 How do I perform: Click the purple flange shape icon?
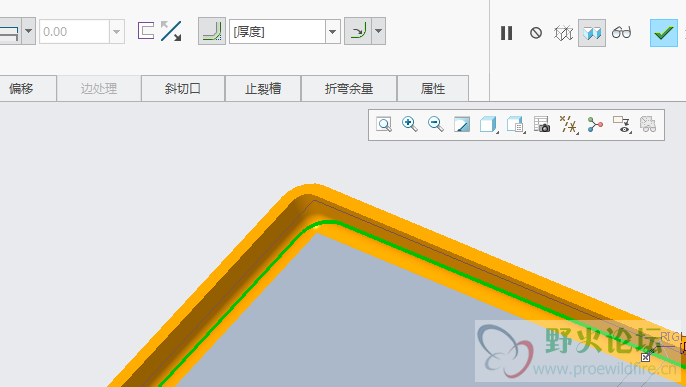146,31
